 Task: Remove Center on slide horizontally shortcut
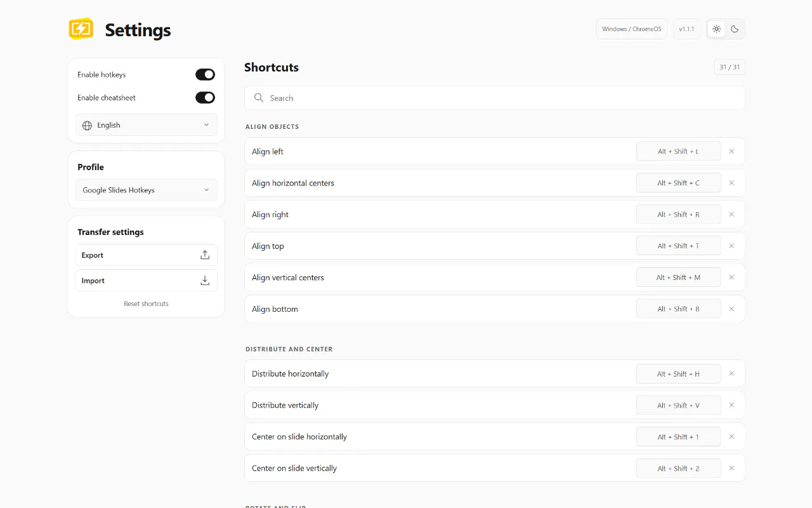click(731, 437)
